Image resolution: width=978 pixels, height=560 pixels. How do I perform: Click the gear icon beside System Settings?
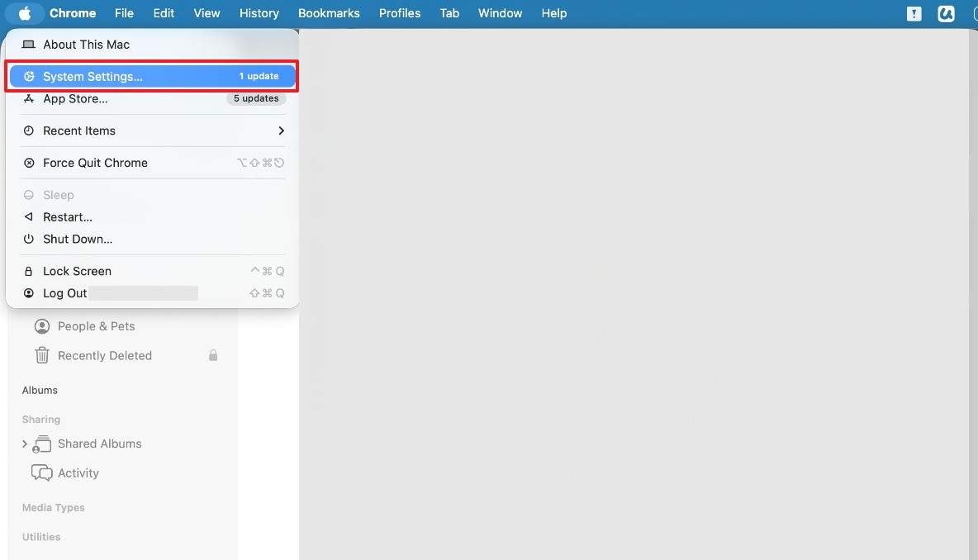[x=29, y=76]
